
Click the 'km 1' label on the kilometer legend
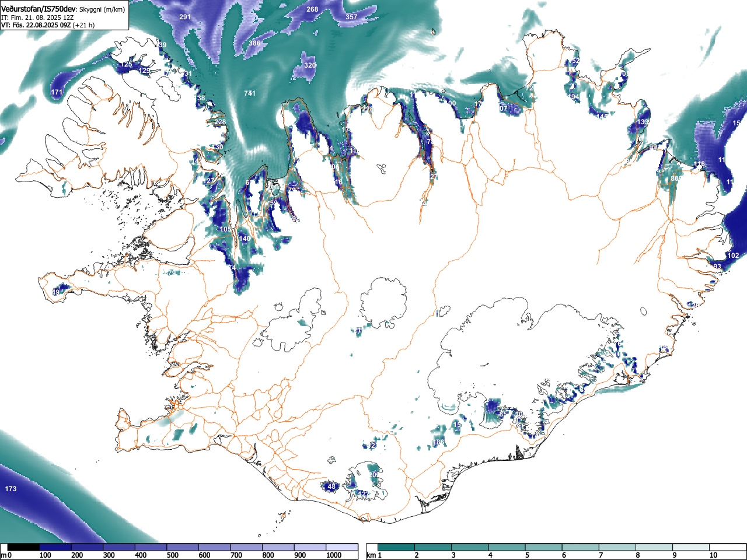(x=374, y=555)
